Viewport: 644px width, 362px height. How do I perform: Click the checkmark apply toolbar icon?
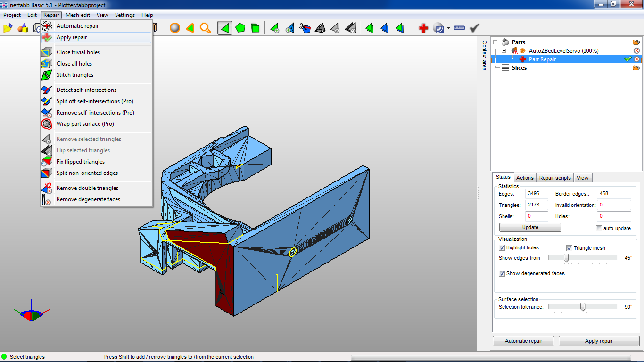pos(475,28)
